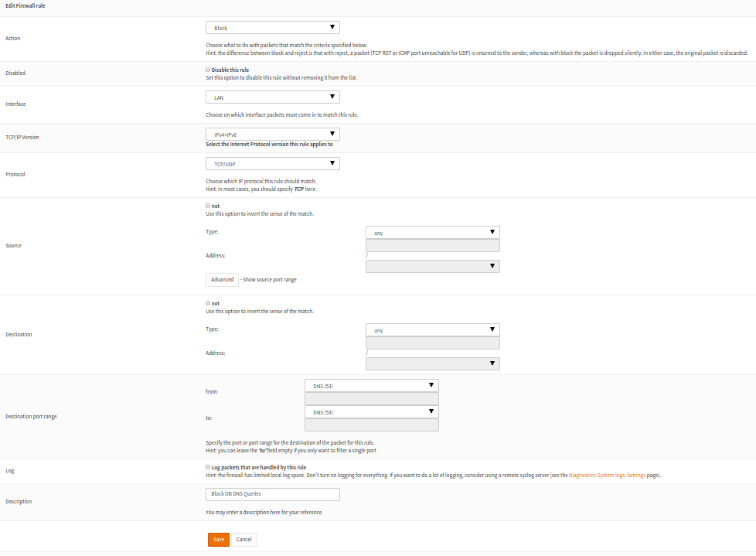Open the TCP/IP Version selector
This screenshot has height=556, width=756.
pos(272,133)
